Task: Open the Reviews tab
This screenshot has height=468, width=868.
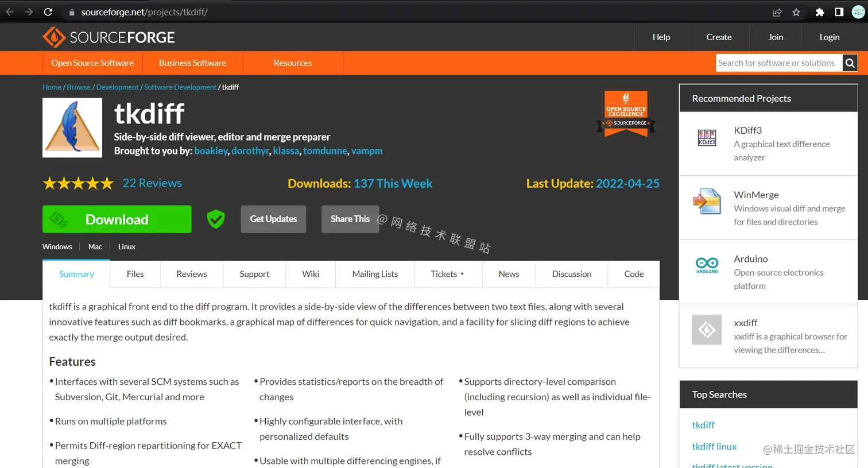Action: pos(192,274)
